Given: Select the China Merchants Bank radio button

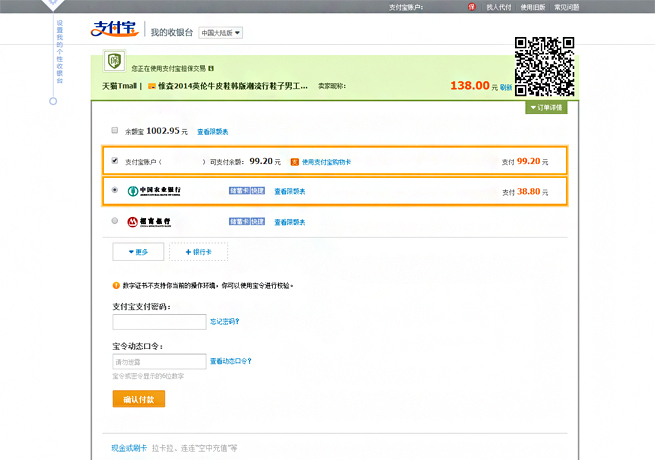Looking at the screenshot, I should coord(115,221).
